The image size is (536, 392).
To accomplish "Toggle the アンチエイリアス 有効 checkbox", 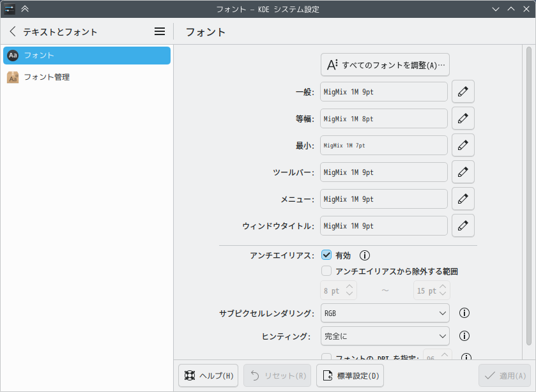I will tap(326, 255).
